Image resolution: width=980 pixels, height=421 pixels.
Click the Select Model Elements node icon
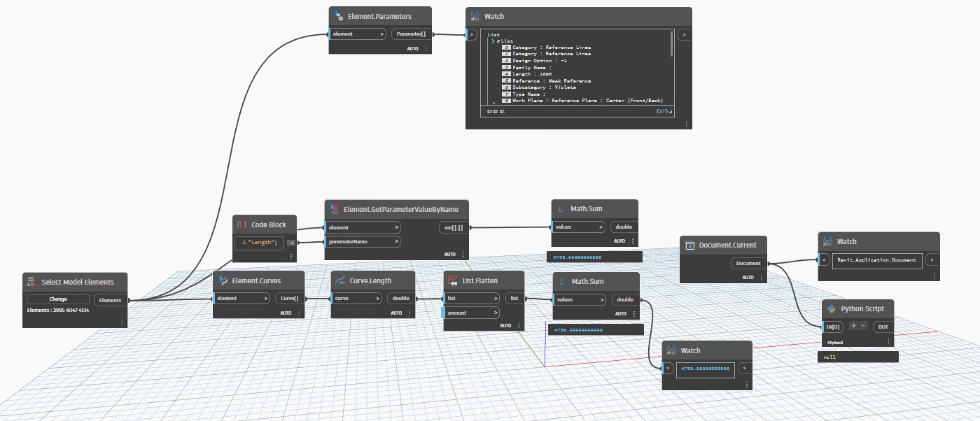(32, 282)
